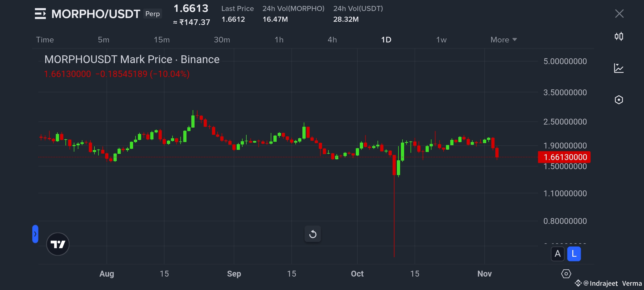The height and width of the screenshot is (290, 644).
Task: Select the 15m interval
Action: point(162,40)
